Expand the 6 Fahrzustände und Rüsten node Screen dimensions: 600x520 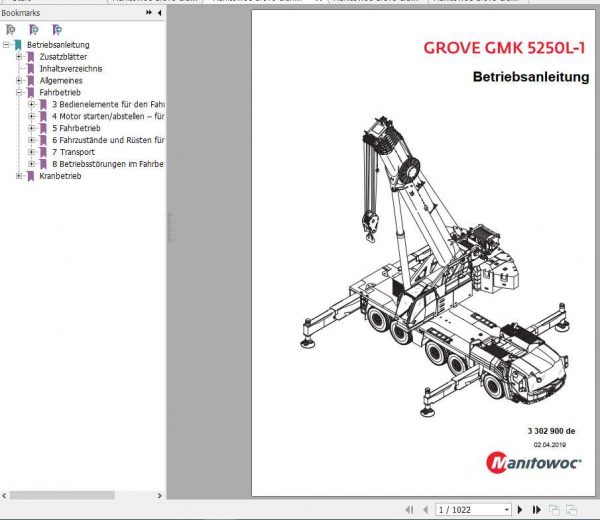[x=31, y=140]
